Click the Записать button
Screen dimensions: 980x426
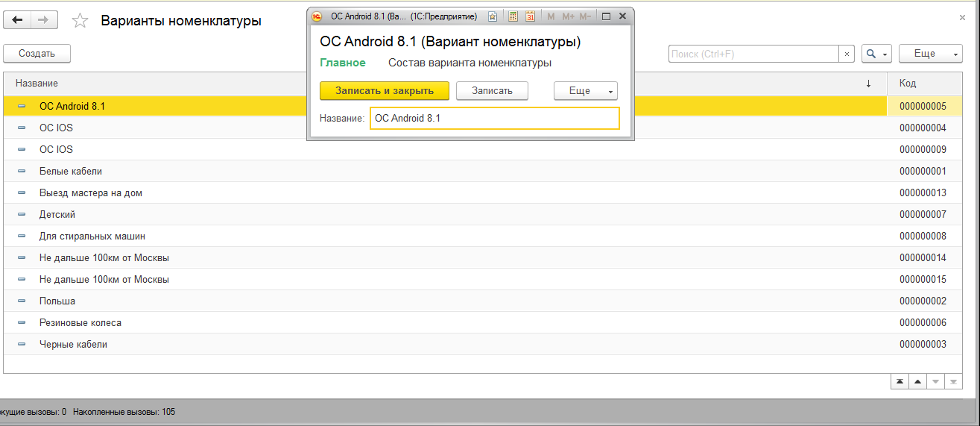click(x=492, y=90)
